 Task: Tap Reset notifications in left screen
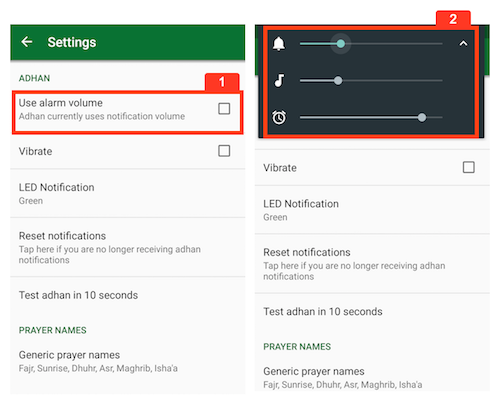(x=128, y=247)
